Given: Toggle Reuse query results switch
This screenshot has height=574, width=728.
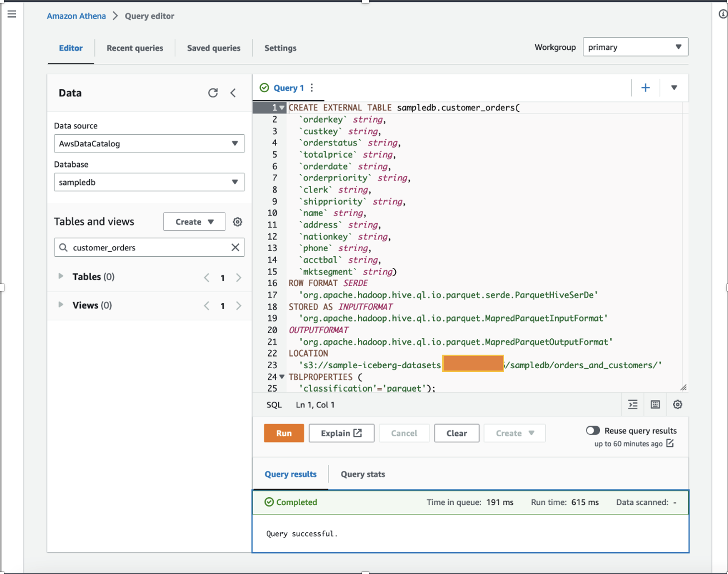Looking at the screenshot, I should [x=593, y=430].
